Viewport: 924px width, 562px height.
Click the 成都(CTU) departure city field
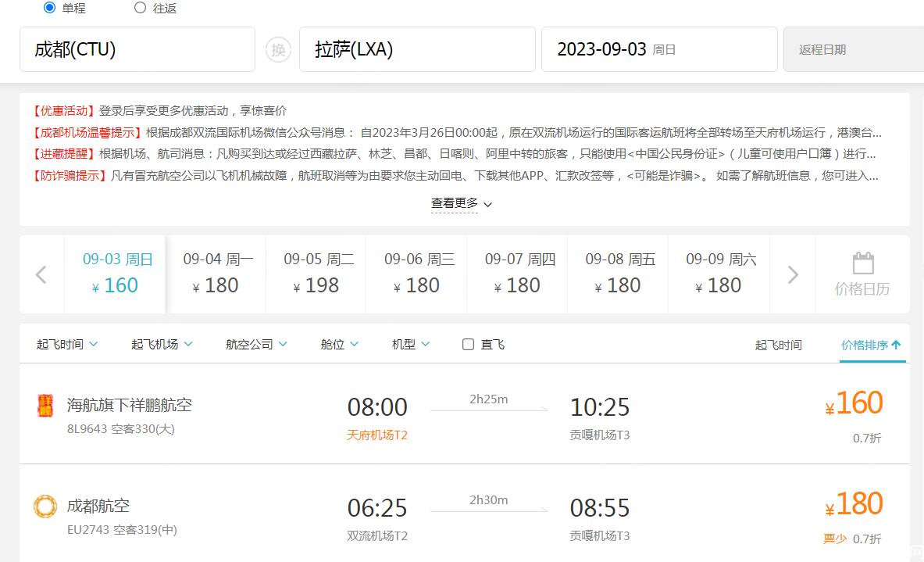point(137,49)
